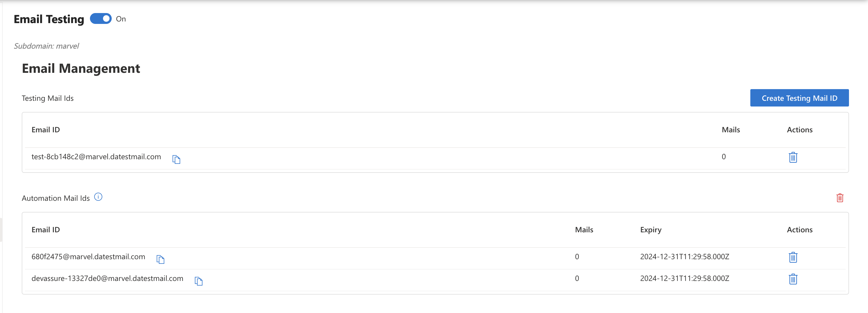Click the Email Management heading
868x313 pixels.
click(x=81, y=68)
